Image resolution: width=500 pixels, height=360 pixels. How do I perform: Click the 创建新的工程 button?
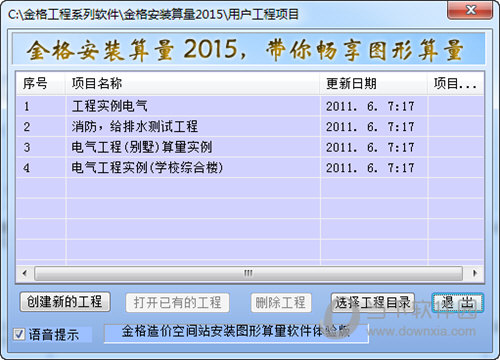coord(65,302)
